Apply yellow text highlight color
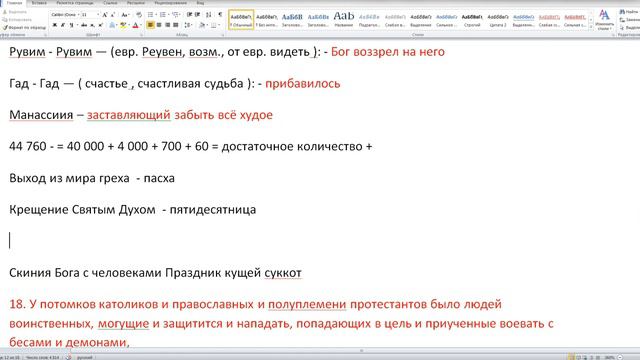This screenshot has height=360, width=640. [x=122, y=25]
